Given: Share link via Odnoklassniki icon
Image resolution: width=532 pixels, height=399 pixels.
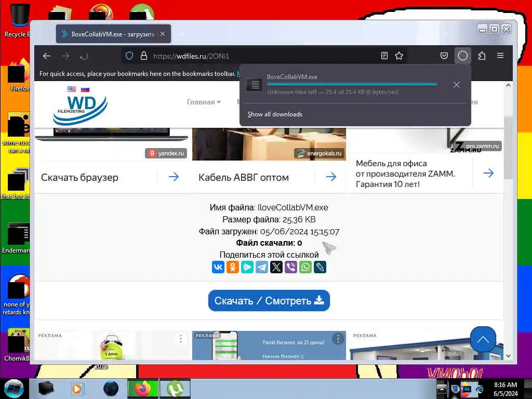Looking at the screenshot, I should click(233, 267).
